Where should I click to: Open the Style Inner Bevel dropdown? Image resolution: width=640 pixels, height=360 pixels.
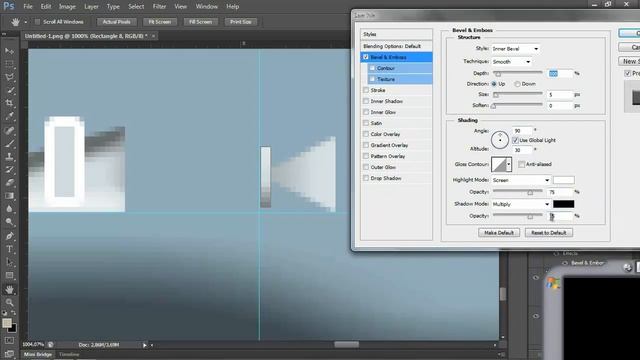point(516,49)
